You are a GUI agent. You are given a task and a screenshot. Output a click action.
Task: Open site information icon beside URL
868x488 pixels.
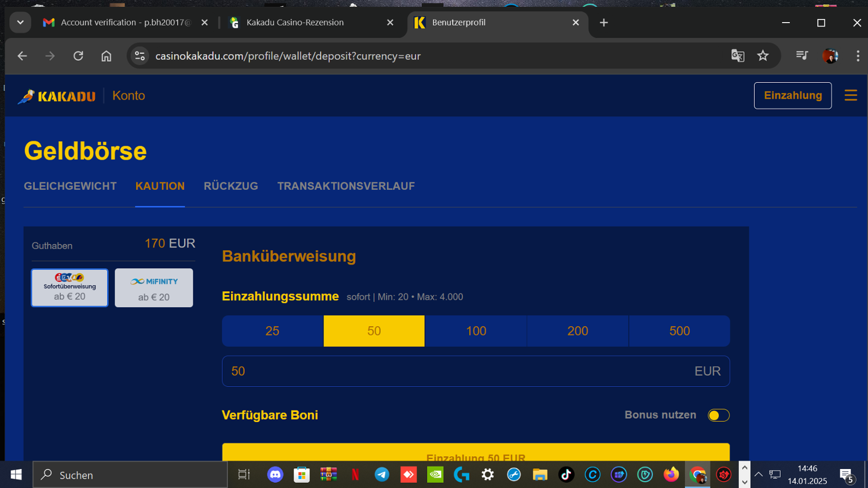(139, 56)
